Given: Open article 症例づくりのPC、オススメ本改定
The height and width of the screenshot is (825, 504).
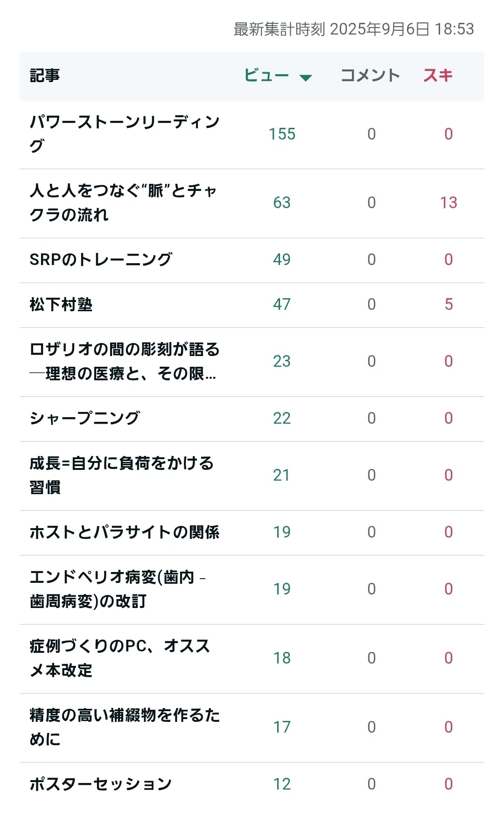Looking at the screenshot, I should [x=120, y=658].
